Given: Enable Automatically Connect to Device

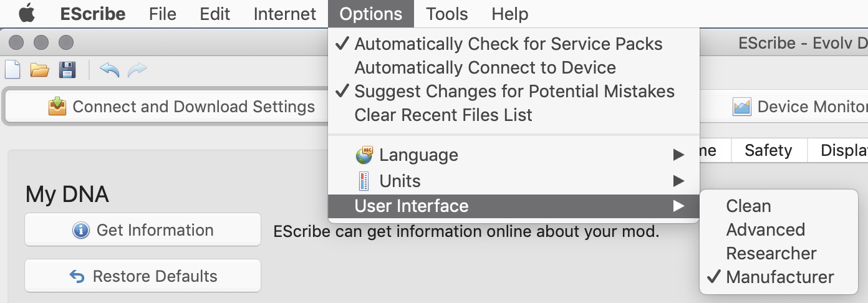Looking at the screenshot, I should [x=485, y=68].
